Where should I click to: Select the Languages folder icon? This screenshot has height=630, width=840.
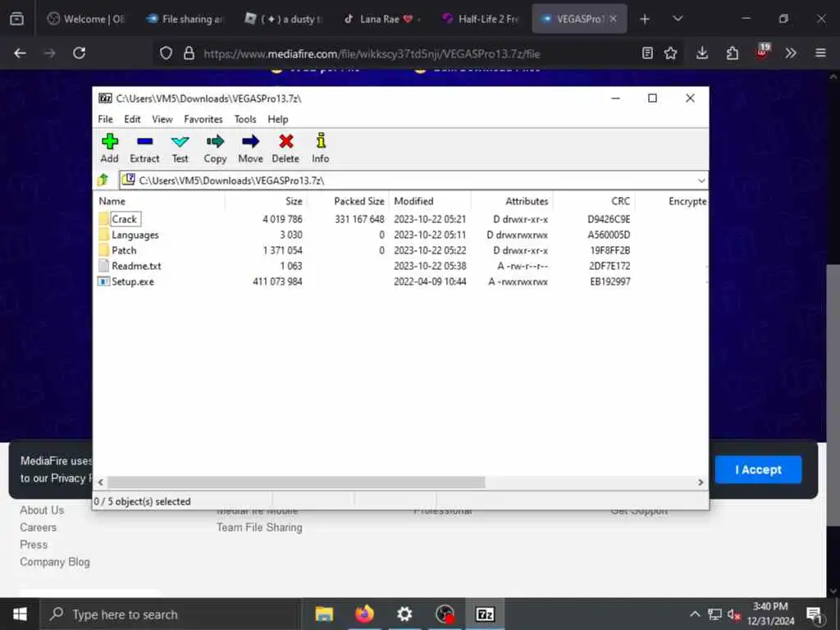(x=104, y=235)
